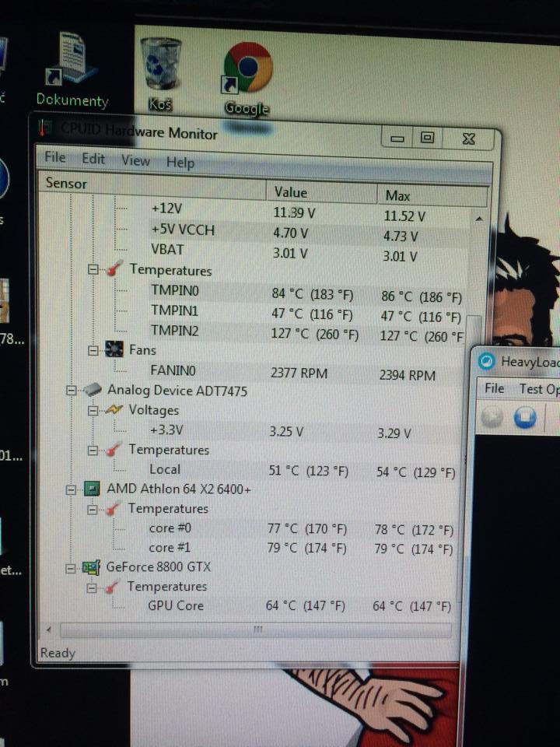Image resolution: width=560 pixels, height=747 pixels.
Task: Click thermometer icon under ADT7475 Temperatures
Action: tap(114, 449)
